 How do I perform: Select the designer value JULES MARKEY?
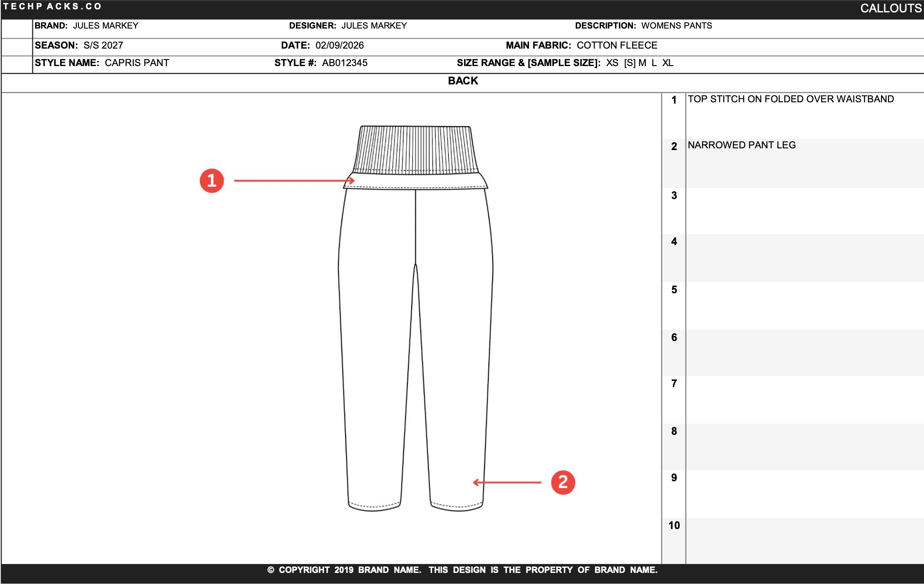pos(374,26)
